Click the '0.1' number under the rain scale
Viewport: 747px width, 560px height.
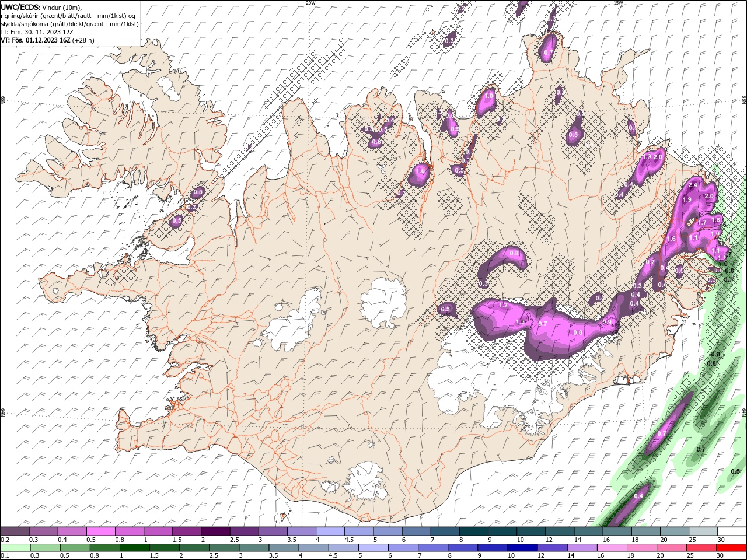point(5,556)
